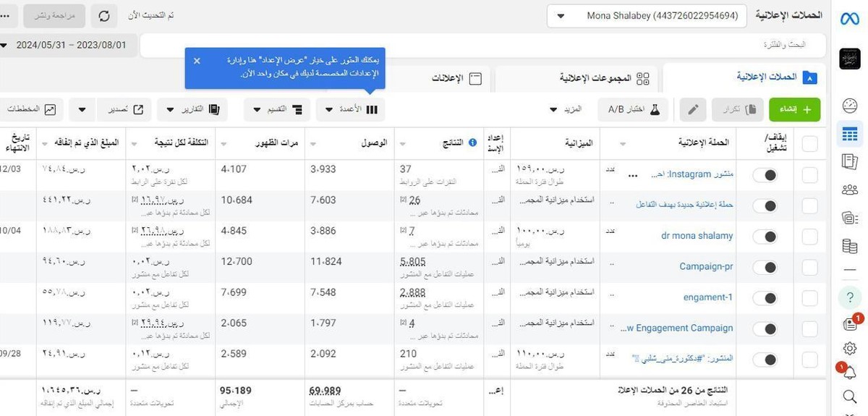
Task: Open the المخططات charts button
Action: (33, 109)
